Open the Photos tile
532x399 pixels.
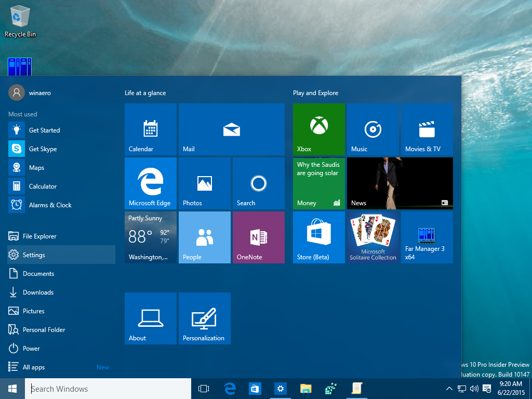[204, 182]
